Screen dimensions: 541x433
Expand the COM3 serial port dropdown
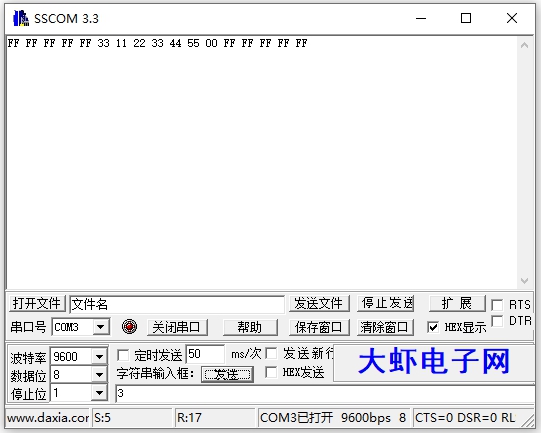pos(101,327)
